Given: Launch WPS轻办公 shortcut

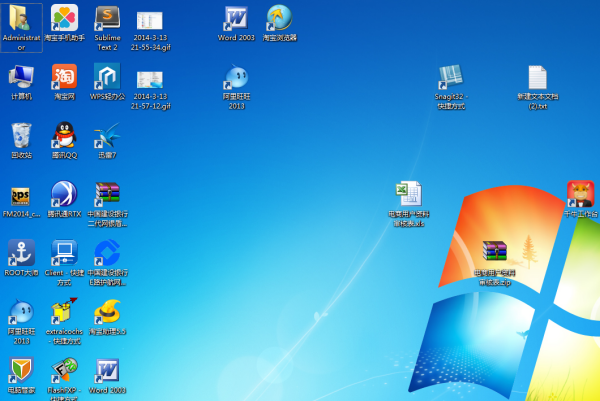Looking at the screenshot, I should pyautogui.click(x=107, y=82).
